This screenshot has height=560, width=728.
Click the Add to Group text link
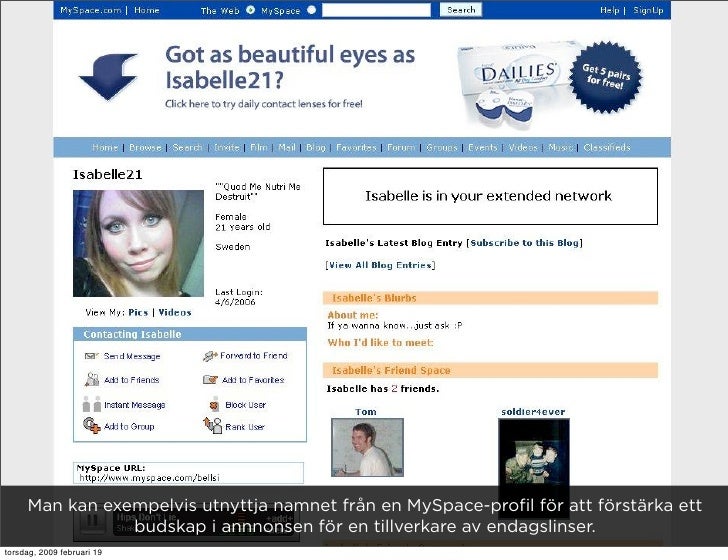(129, 426)
